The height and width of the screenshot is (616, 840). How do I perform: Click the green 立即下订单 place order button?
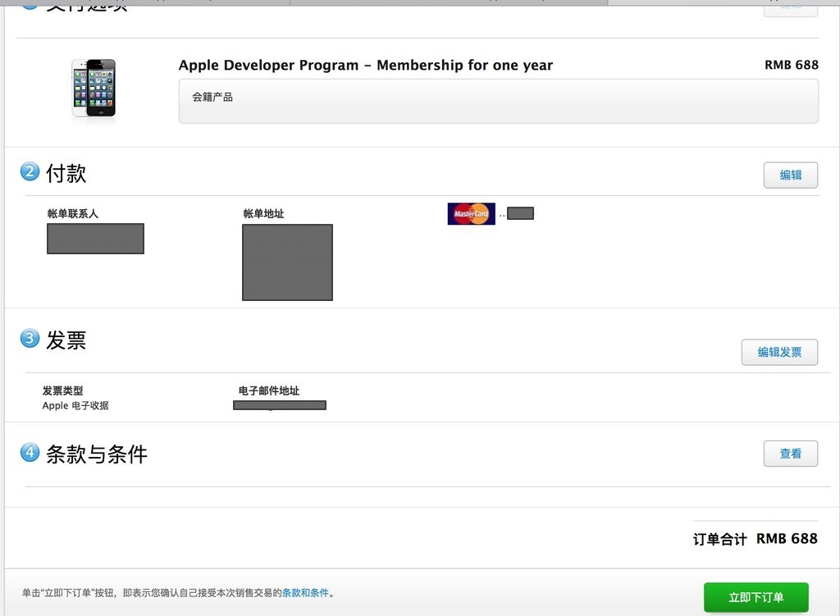click(756, 596)
